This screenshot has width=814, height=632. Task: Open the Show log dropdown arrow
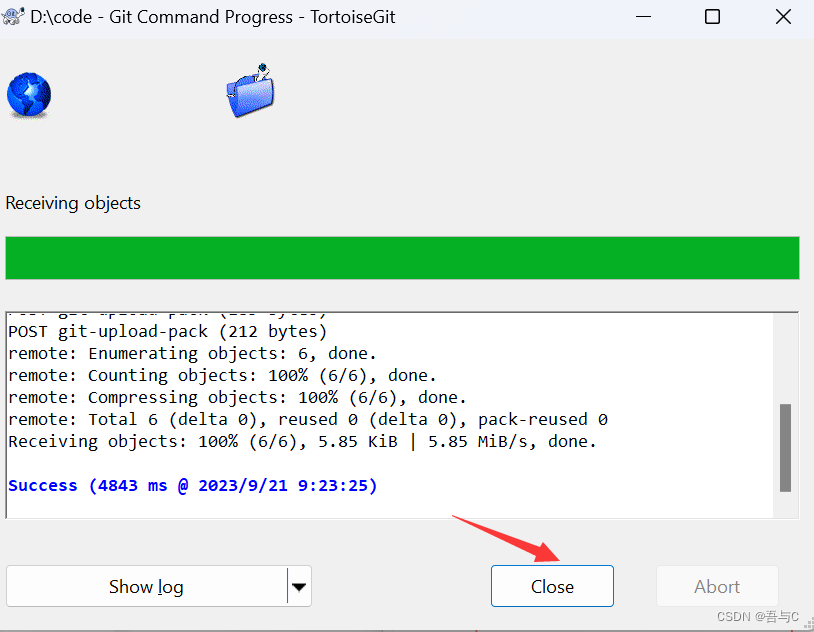299,586
